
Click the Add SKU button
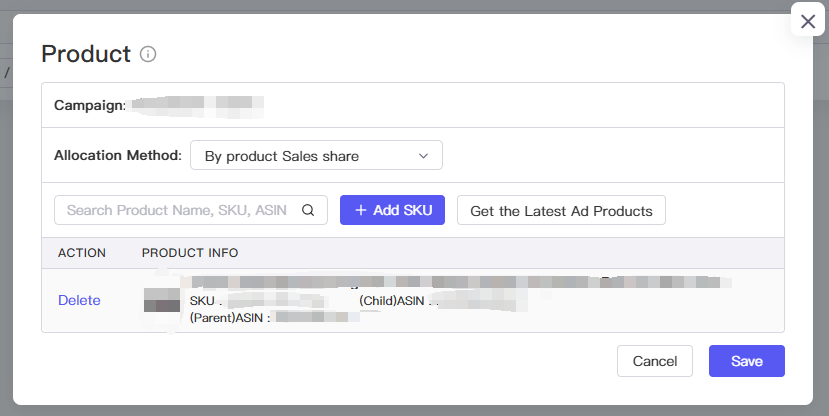click(392, 210)
